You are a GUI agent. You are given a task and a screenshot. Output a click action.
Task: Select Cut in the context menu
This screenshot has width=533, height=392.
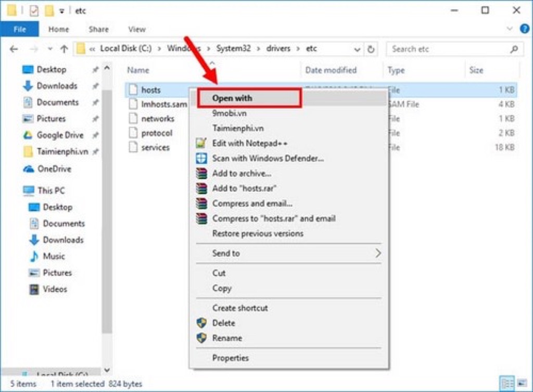tap(219, 273)
